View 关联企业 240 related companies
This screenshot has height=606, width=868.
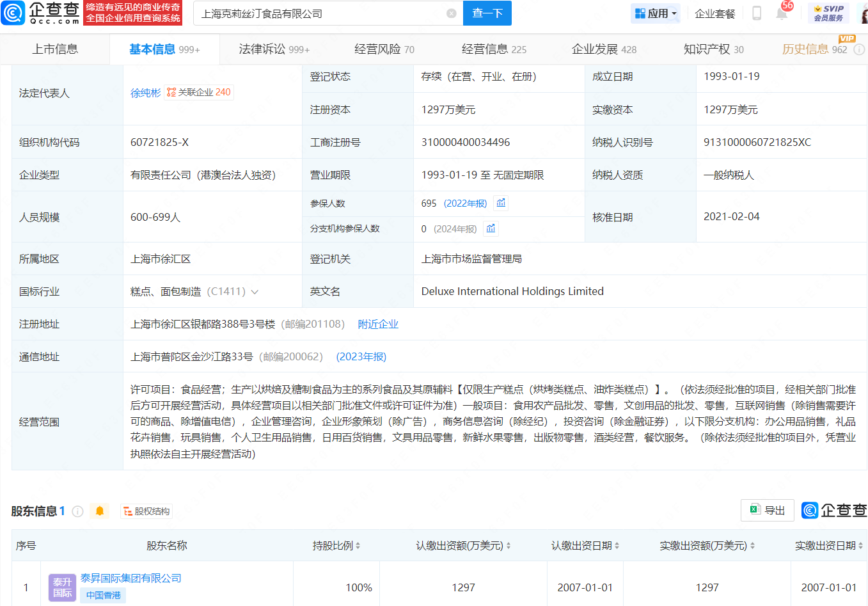click(199, 93)
